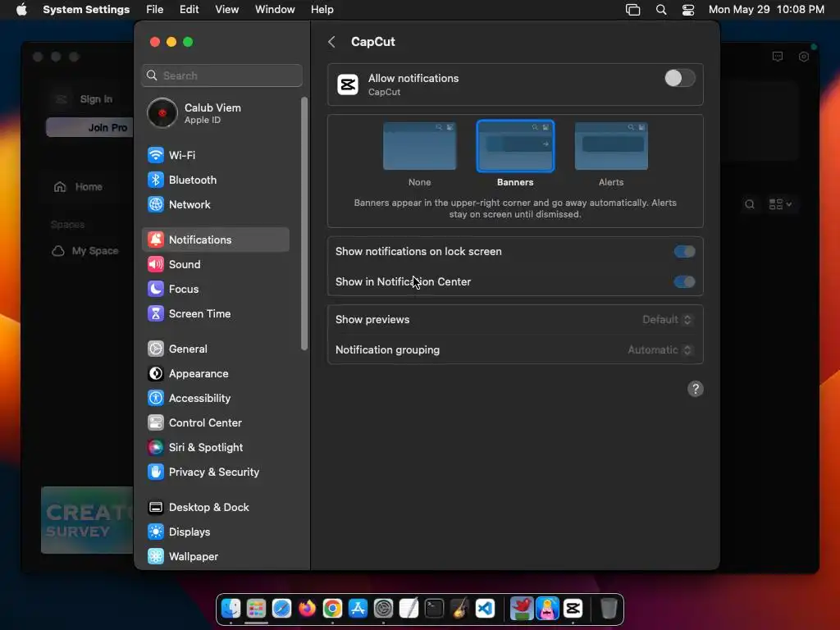Toggle Allow notifications switch for CapCut
The image size is (840, 630).
coord(680,78)
